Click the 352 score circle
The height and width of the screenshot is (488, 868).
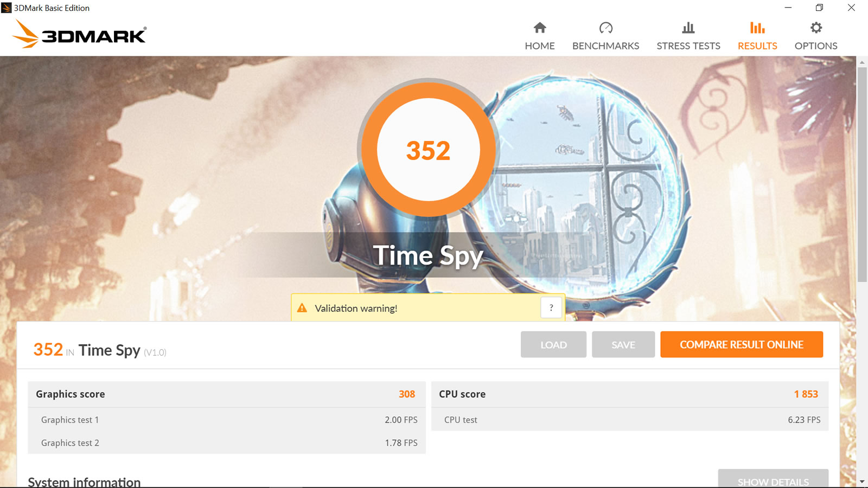(428, 150)
